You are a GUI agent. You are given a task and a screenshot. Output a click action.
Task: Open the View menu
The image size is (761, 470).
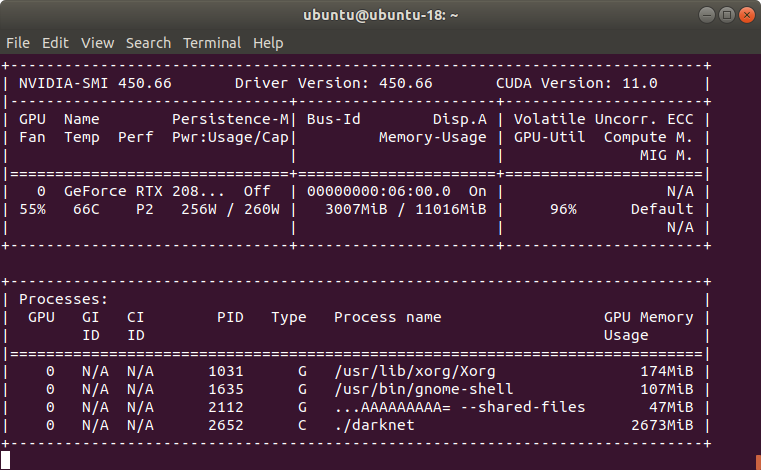click(98, 43)
